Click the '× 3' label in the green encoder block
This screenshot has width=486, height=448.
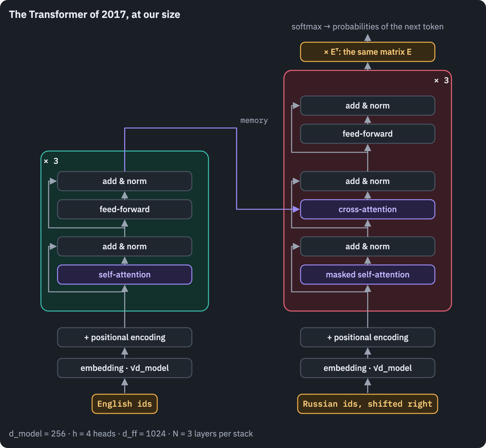point(51,161)
